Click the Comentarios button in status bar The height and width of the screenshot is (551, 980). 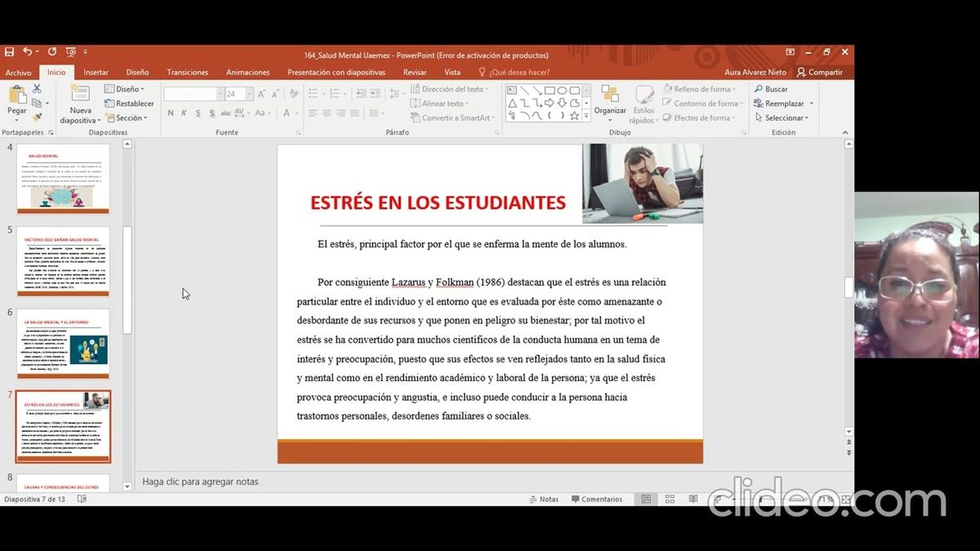597,499
